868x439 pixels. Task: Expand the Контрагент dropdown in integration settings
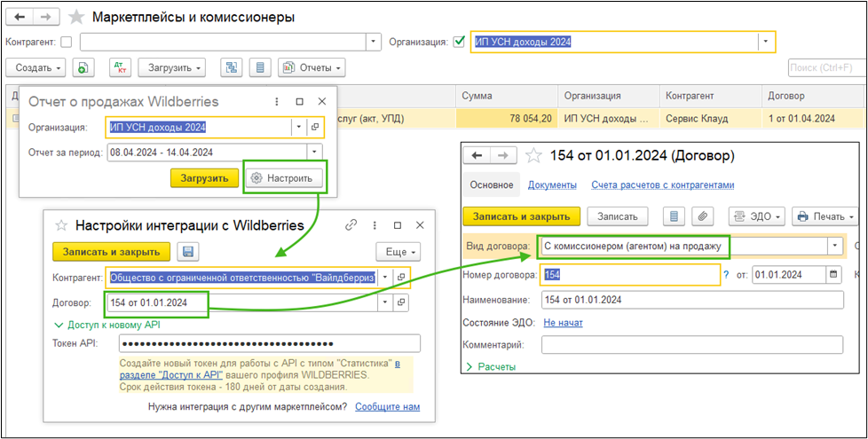click(x=386, y=277)
